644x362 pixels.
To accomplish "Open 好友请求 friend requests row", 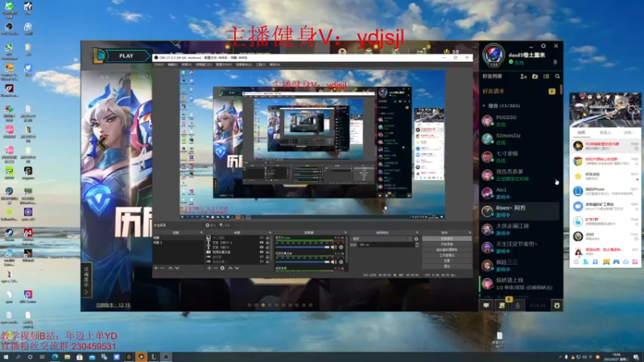I will pyautogui.click(x=519, y=91).
